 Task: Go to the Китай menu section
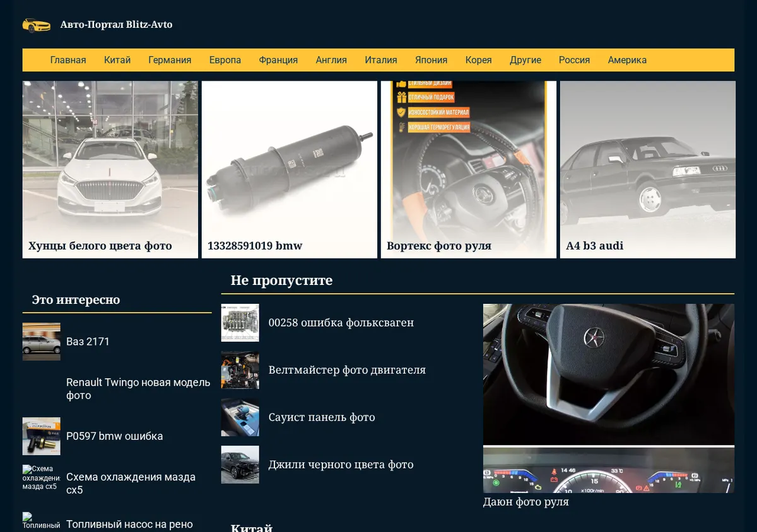click(117, 60)
